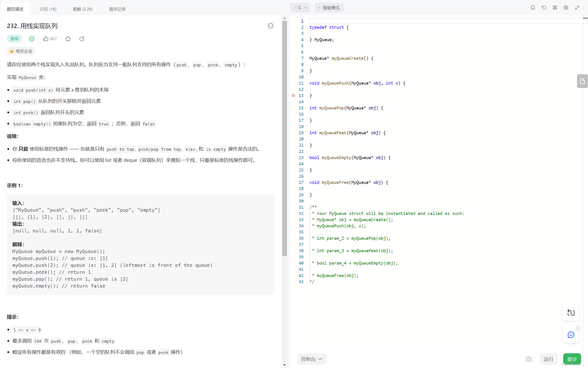Open the 题解 (2.2K) tab
This screenshot has width=588, height=368.
83,9
